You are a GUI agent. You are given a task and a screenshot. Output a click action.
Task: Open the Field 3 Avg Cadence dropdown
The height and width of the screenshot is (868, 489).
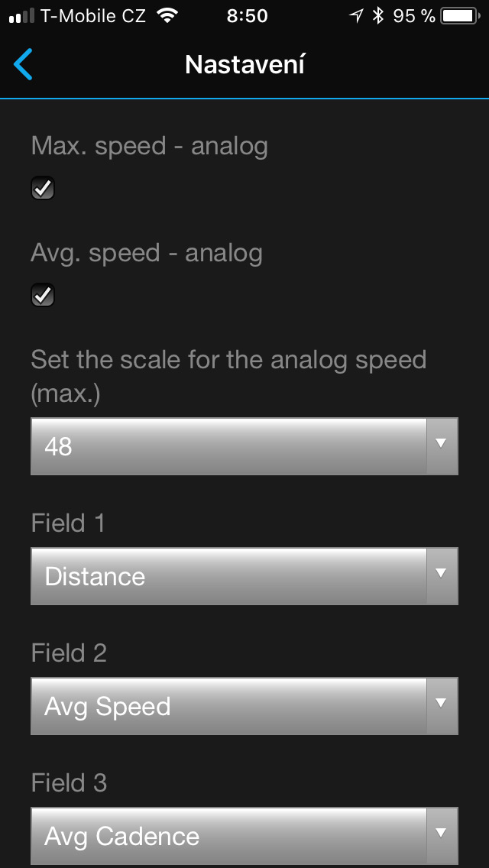(229, 836)
